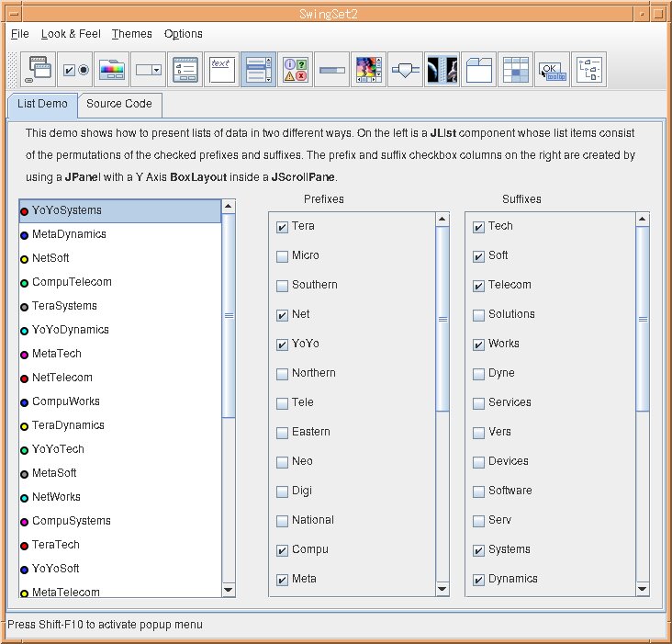Open the OptionPane demo icon

(296, 69)
